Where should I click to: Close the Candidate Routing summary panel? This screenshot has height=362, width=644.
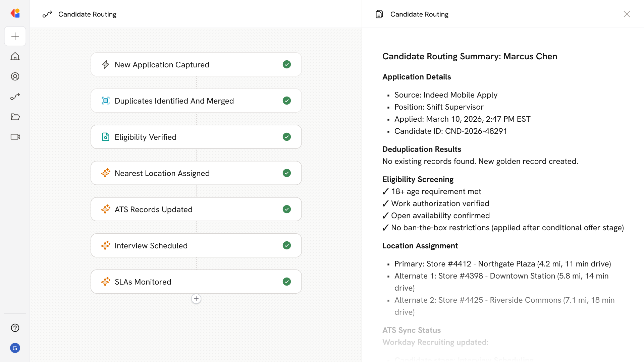pyautogui.click(x=627, y=14)
